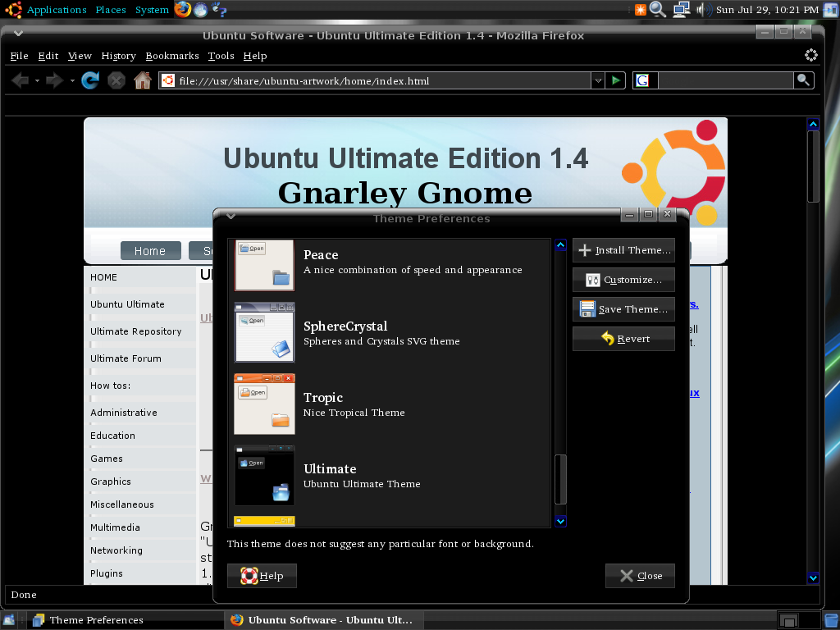Viewport: 840px width, 630px height.
Task: Open the Places menu in the top panel
Action: (111, 10)
